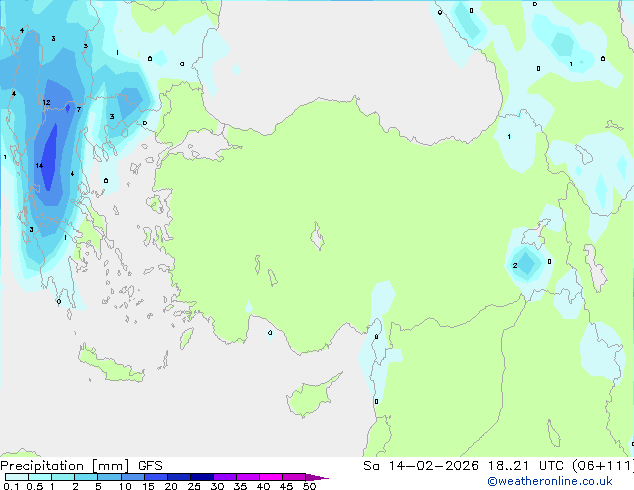Click the '45' legend tick label
Image resolution: width=634 pixels, height=490 pixels.
click(x=286, y=486)
